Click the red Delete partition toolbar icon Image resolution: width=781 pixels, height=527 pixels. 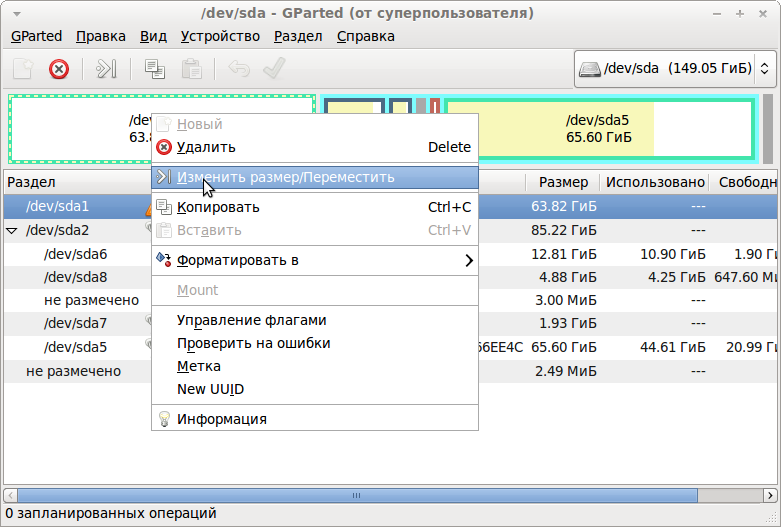coord(59,69)
